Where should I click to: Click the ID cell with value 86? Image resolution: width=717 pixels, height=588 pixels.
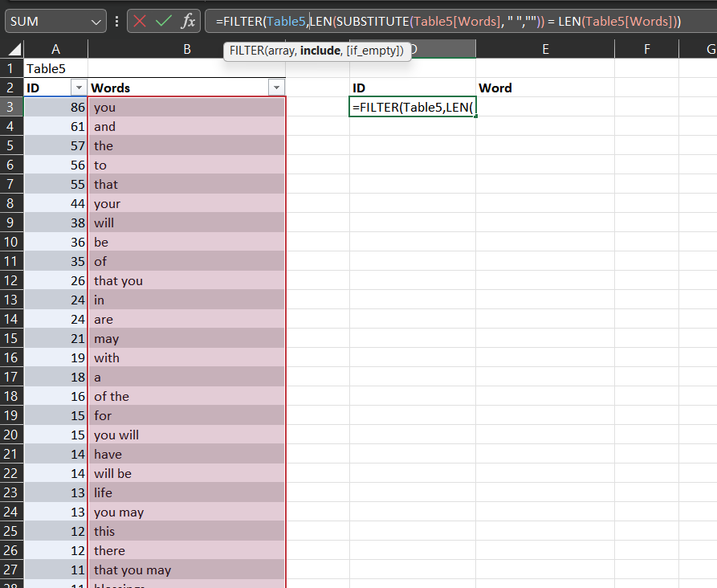click(55, 107)
